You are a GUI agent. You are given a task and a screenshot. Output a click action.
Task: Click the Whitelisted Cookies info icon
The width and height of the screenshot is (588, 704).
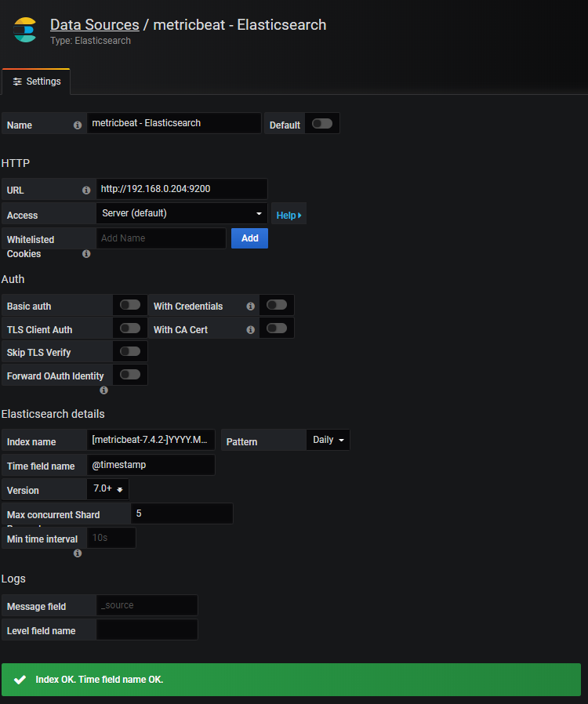pyautogui.click(x=86, y=254)
